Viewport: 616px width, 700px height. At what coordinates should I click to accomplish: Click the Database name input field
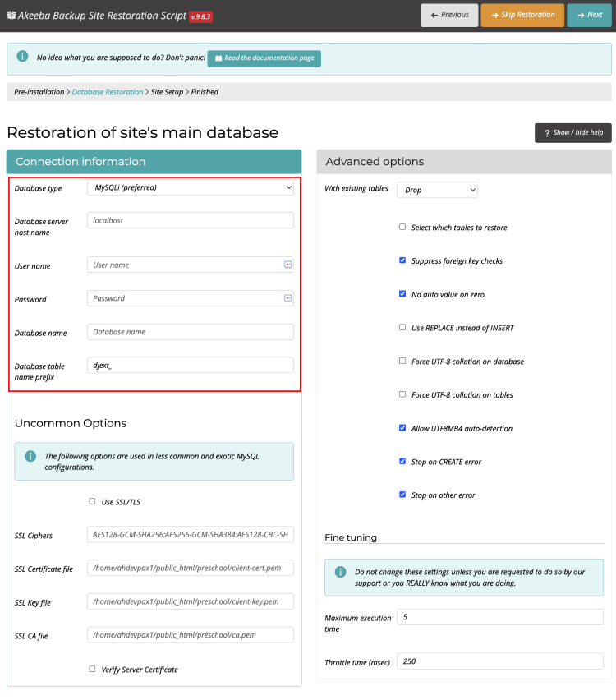(x=191, y=332)
